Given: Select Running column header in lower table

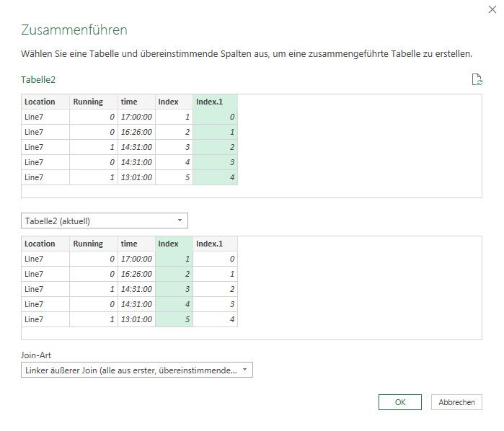Looking at the screenshot, I should 94,244.
